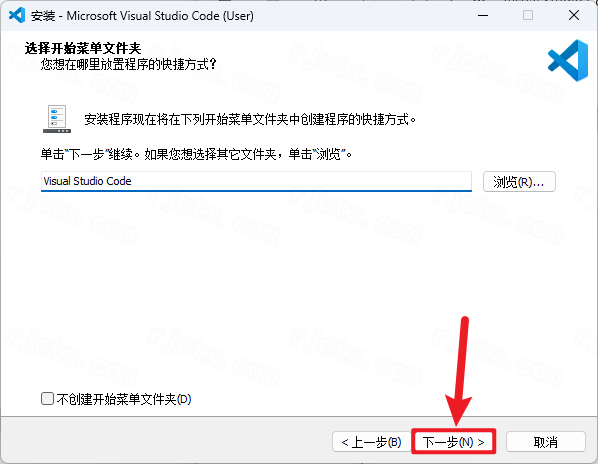The width and height of the screenshot is (598, 464).
Task: Click the VS Code logo in title bar
Action: coord(17,16)
